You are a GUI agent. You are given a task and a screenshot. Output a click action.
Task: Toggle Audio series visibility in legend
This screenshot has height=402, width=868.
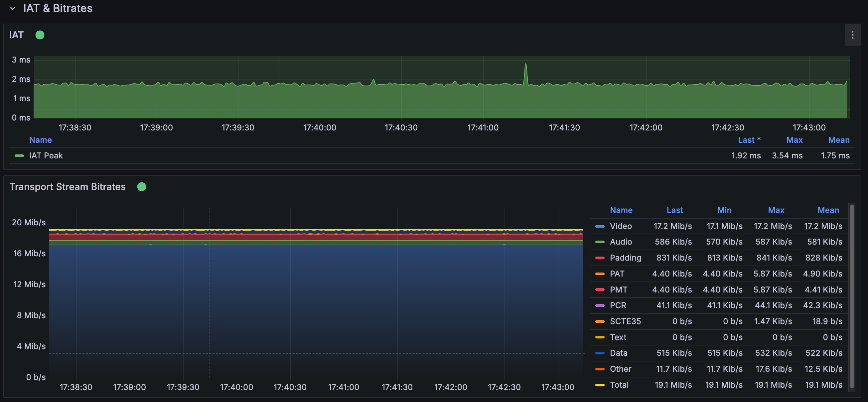click(x=620, y=242)
